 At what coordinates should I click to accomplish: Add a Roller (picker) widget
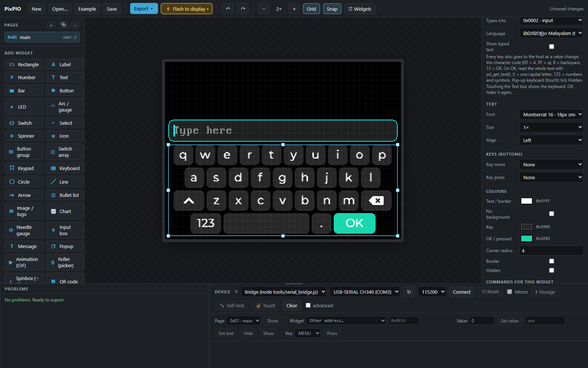(x=65, y=262)
